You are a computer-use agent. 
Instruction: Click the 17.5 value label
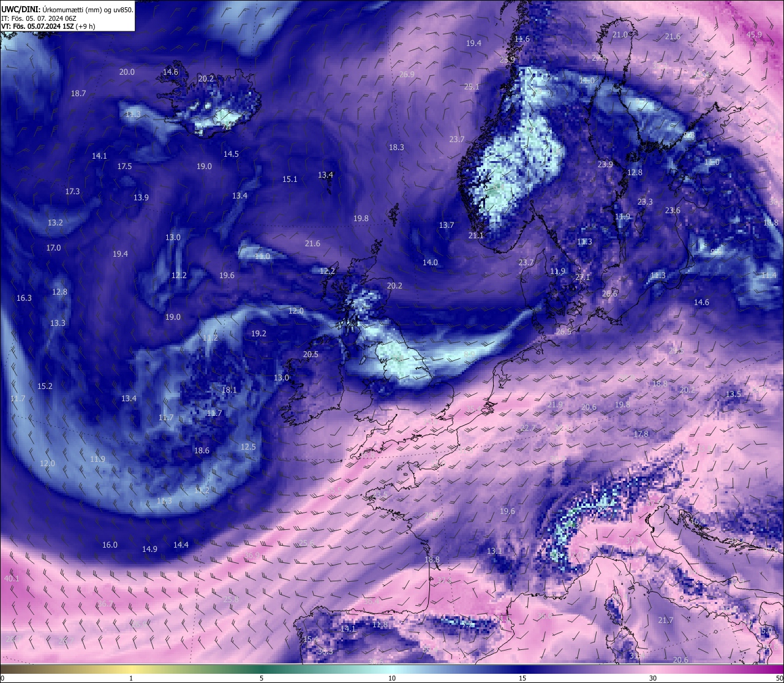[124, 166]
